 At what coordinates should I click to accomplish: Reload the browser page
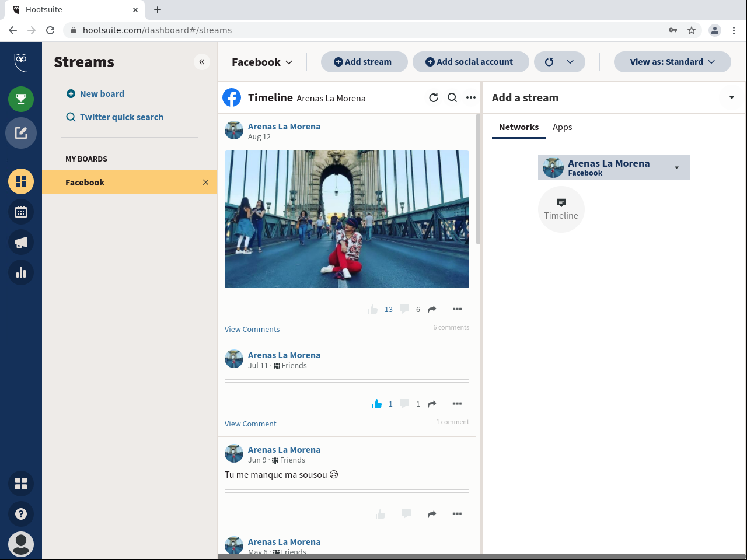tap(50, 30)
